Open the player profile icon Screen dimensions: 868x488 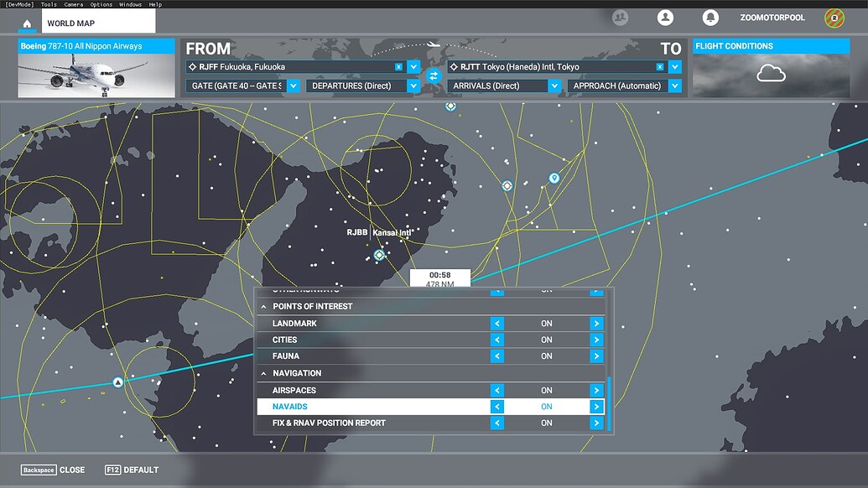click(665, 17)
